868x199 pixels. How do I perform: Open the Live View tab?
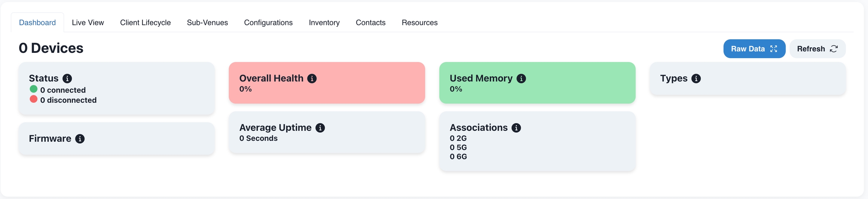88,23
